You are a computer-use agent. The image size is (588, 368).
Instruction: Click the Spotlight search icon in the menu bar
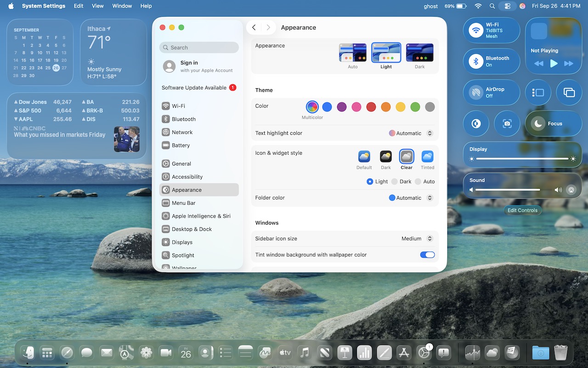(492, 6)
